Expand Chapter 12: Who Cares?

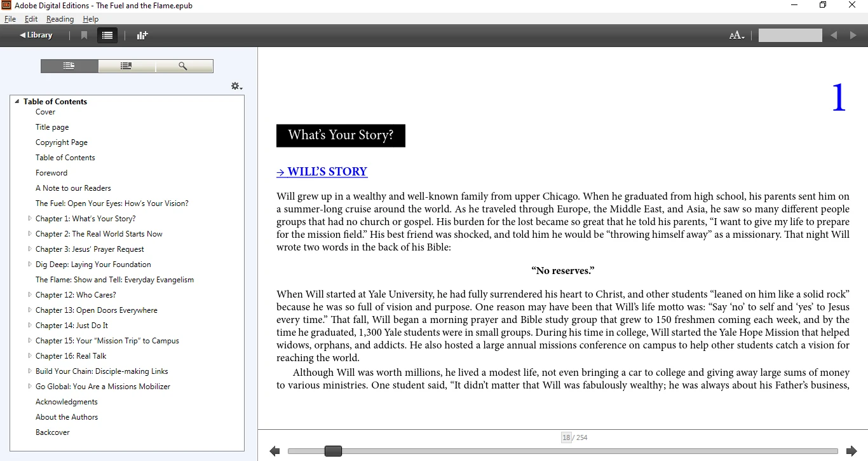pyautogui.click(x=30, y=295)
